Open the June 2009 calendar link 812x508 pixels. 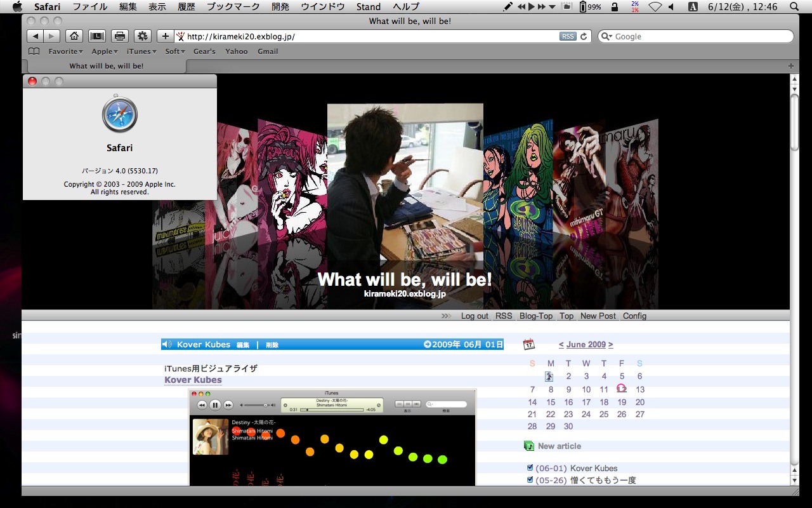tap(586, 344)
